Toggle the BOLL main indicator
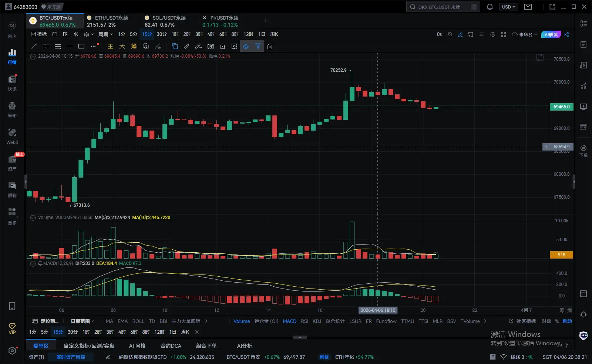This screenshot has width=592, height=364. click(138, 321)
